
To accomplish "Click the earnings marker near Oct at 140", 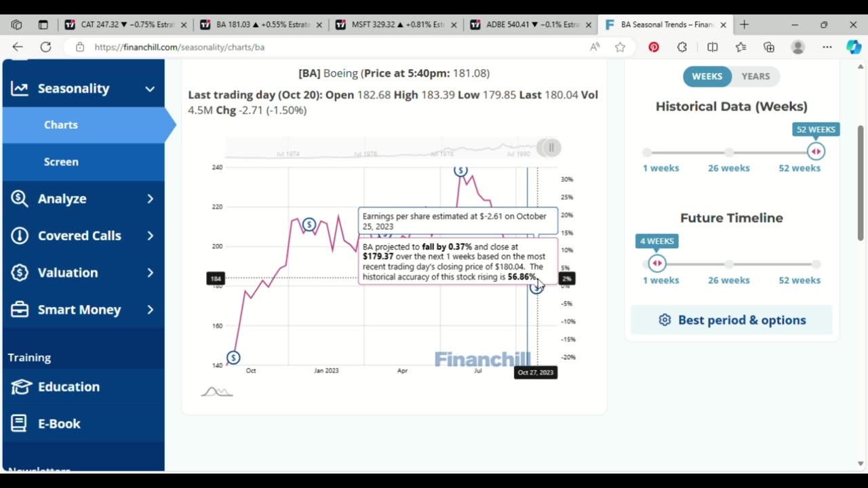I will 233,357.
